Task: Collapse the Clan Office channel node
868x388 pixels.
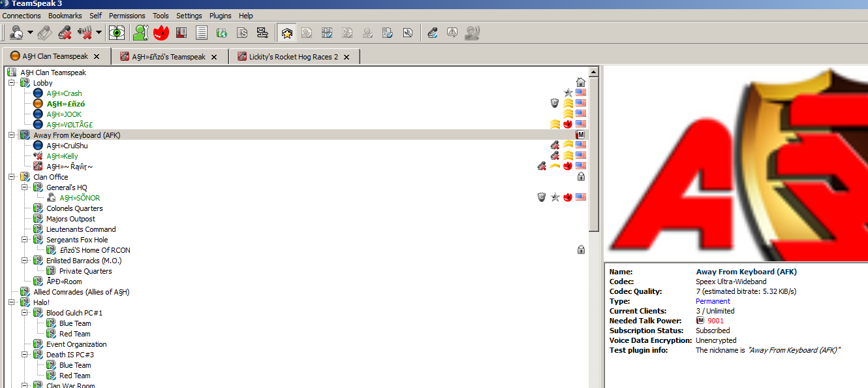Action: tap(11, 177)
